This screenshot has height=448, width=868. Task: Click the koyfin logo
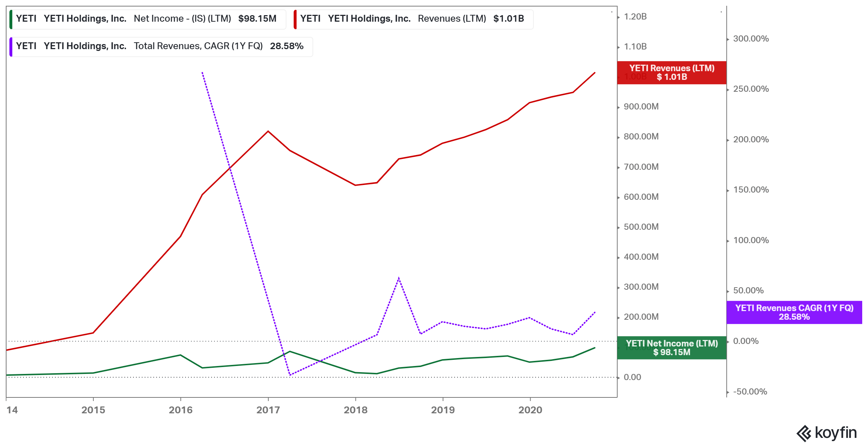(x=826, y=433)
